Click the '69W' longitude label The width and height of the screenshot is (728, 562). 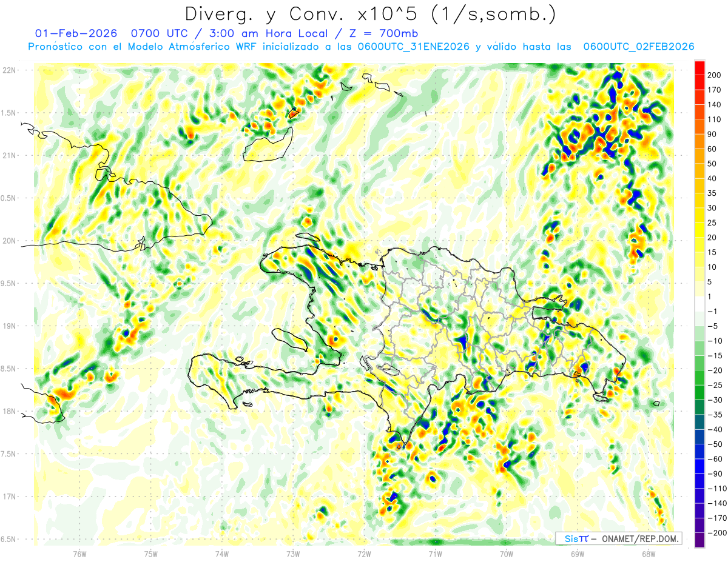pyautogui.click(x=578, y=554)
